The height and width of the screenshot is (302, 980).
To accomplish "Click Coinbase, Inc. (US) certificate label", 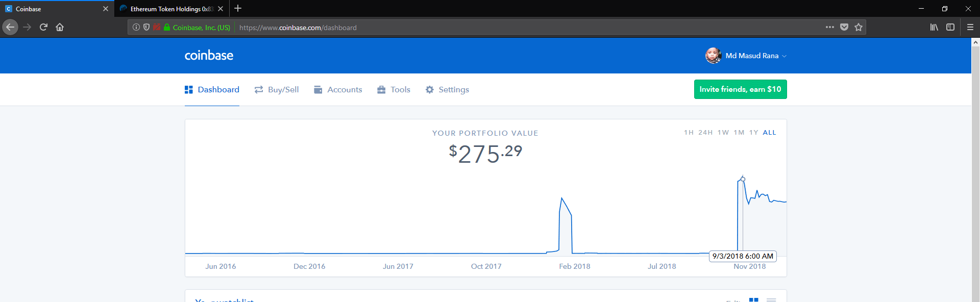I will point(202,28).
